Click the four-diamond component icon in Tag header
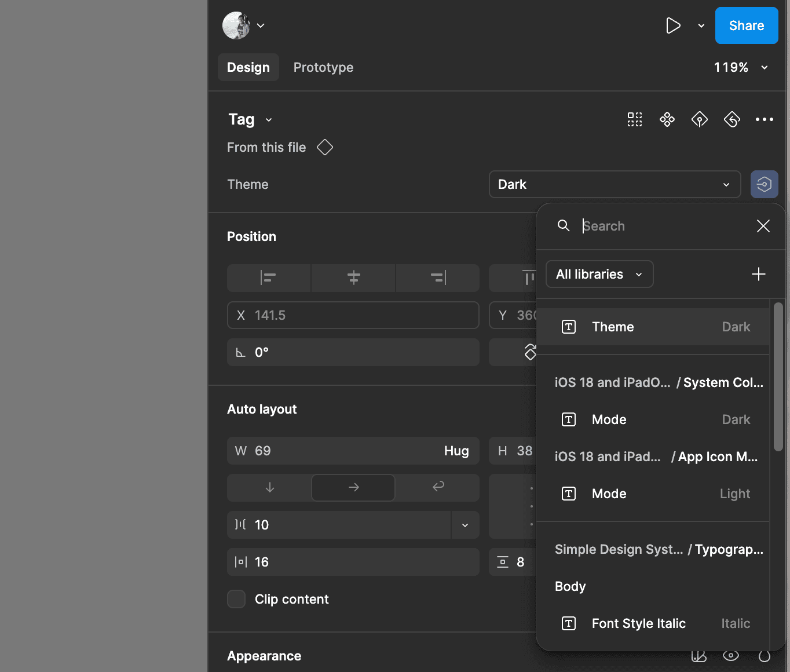The height and width of the screenshot is (672, 790). (x=667, y=119)
